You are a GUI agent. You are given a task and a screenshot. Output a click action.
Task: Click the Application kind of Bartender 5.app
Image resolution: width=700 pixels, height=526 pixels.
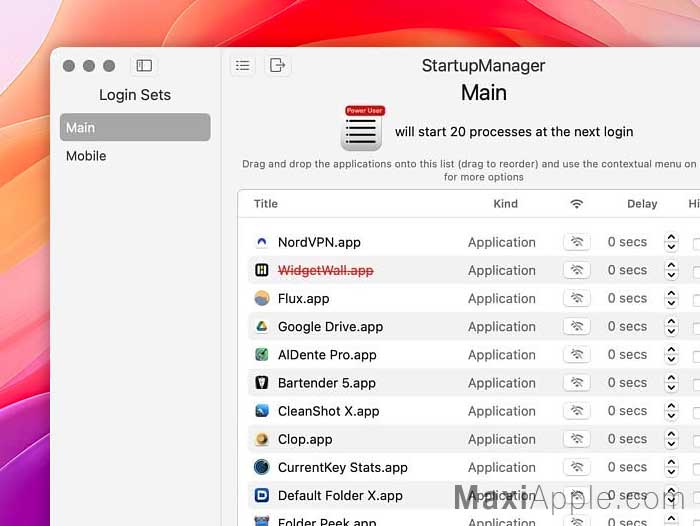[x=502, y=383]
